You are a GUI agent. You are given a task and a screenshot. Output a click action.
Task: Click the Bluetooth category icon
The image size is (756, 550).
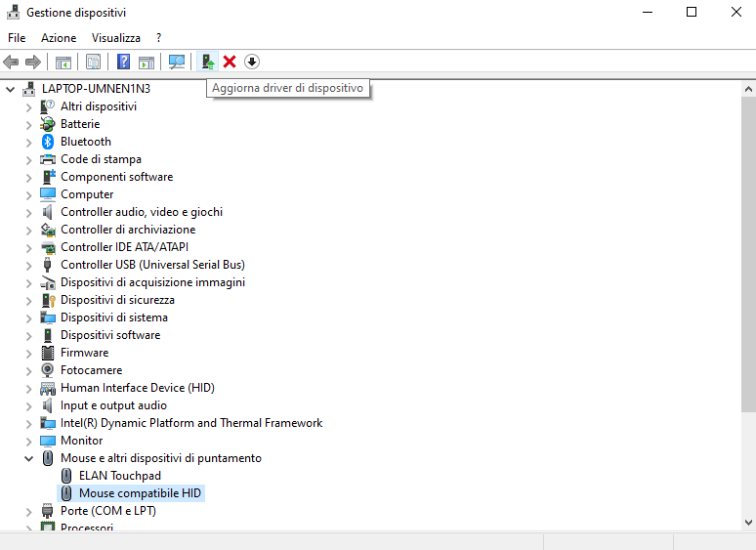47,142
